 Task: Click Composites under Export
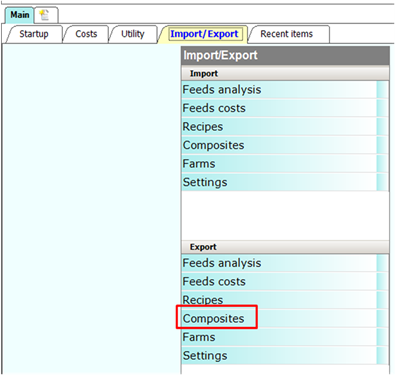tap(285, 318)
